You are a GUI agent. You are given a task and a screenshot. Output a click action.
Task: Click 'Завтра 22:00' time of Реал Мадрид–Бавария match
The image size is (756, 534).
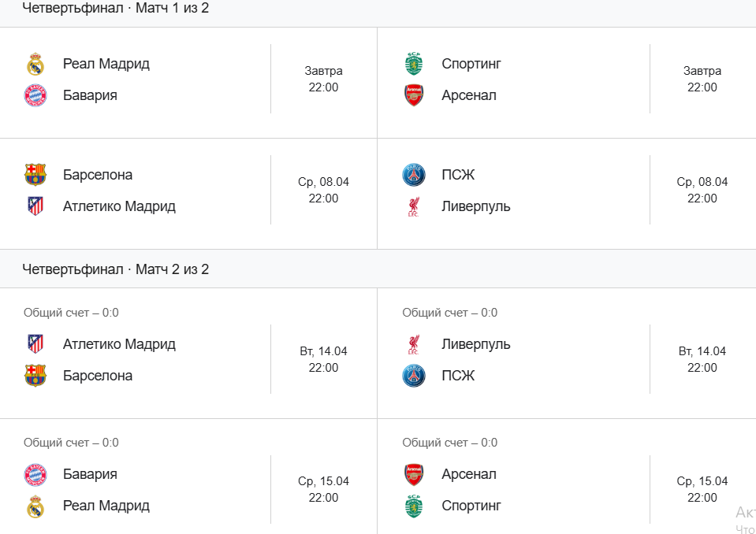click(x=323, y=79)
